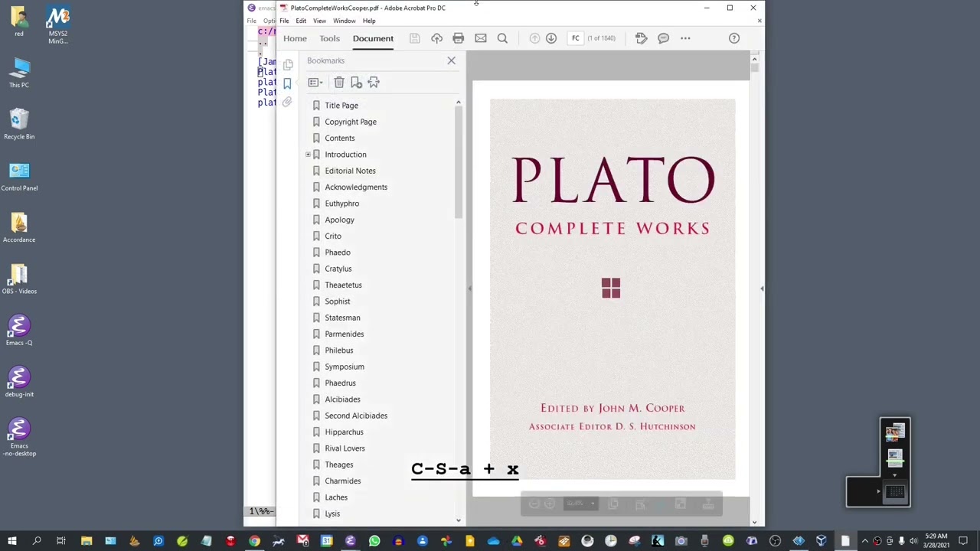Close the Bookmarks panel
Screen dimensions: 980x551
click(x=451, y=60)
